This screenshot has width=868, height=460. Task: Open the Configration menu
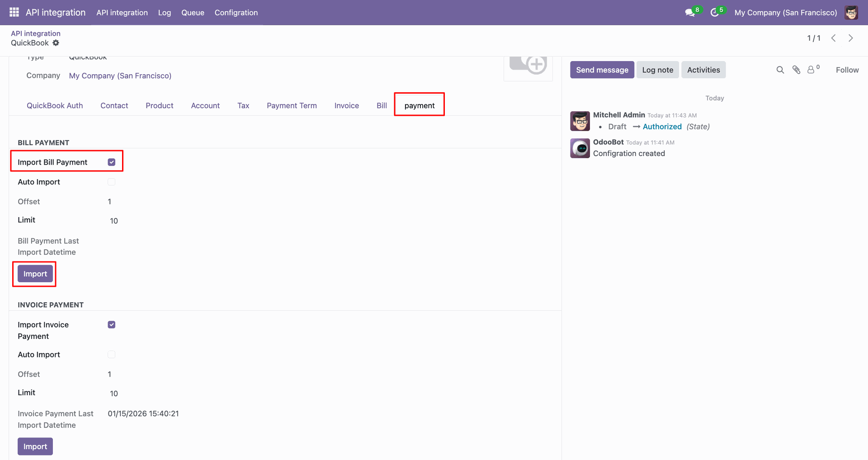(x=236, y=13)
